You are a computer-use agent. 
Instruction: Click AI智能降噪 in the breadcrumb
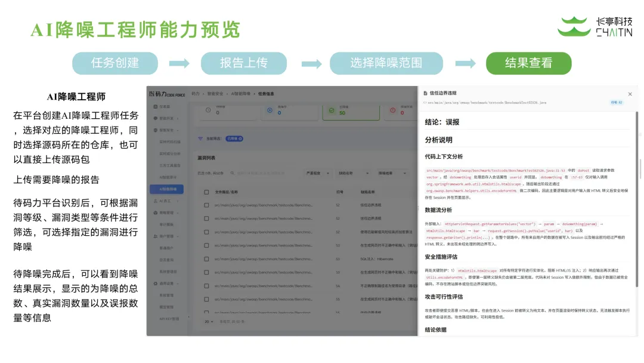[x=241, y=94]
